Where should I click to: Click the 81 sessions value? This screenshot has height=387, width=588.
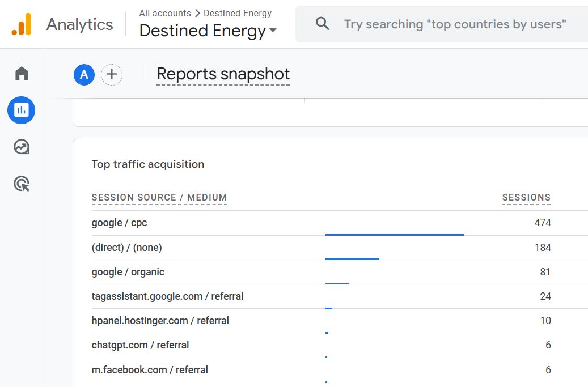point(545,271)
